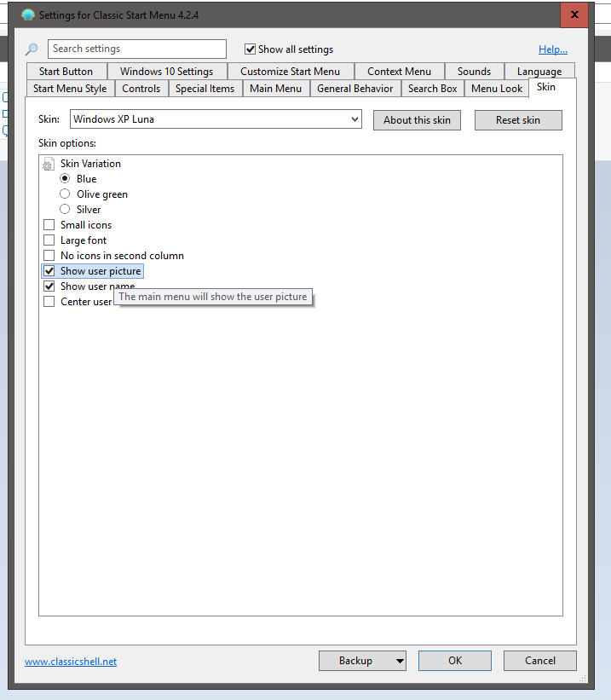
Task: Click the Cancel button
Action: (540, 661)
